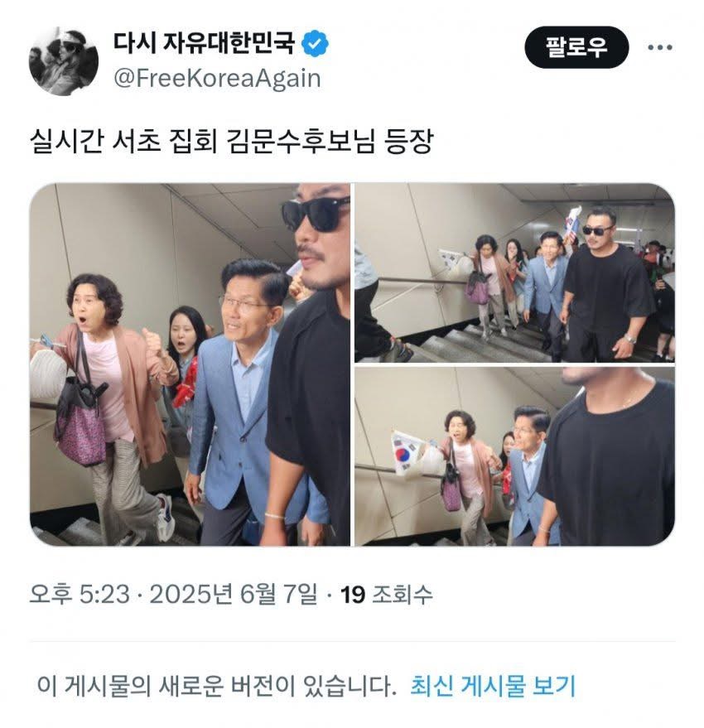Screen dimensions: 704x728
Task: Click the Korean flag in the bottom-right photo
Action: (x=403, y=454)
